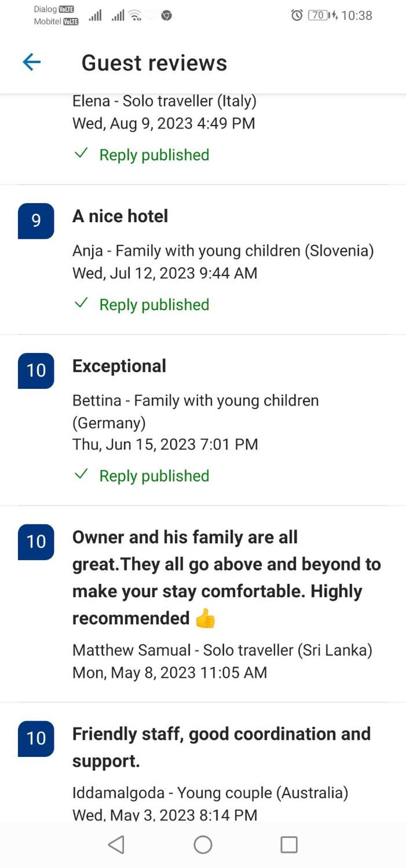The height and width of the screenshot is (868, 406).
Task: Open the 'A nice hotel' review
Action: tap(120, 216)
